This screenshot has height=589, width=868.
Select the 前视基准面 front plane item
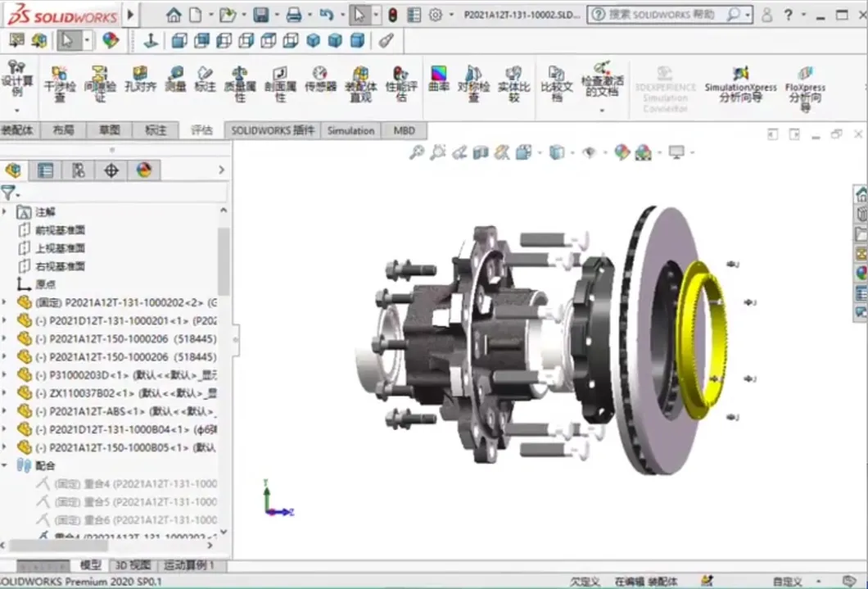click(x=59, y=230)
